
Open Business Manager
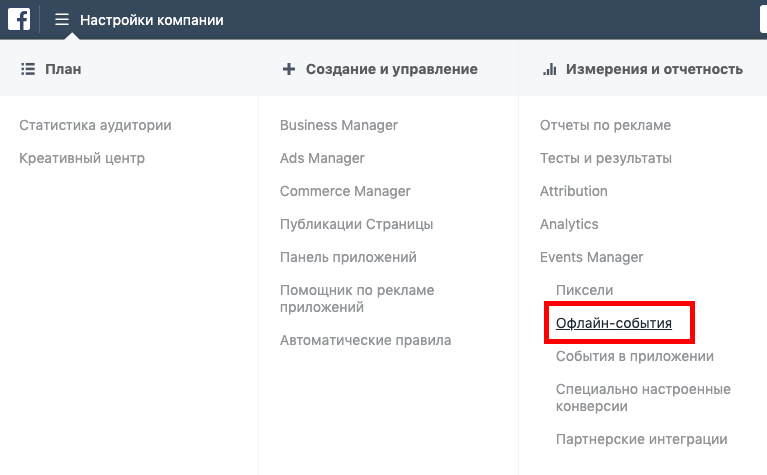coord(338,125)
